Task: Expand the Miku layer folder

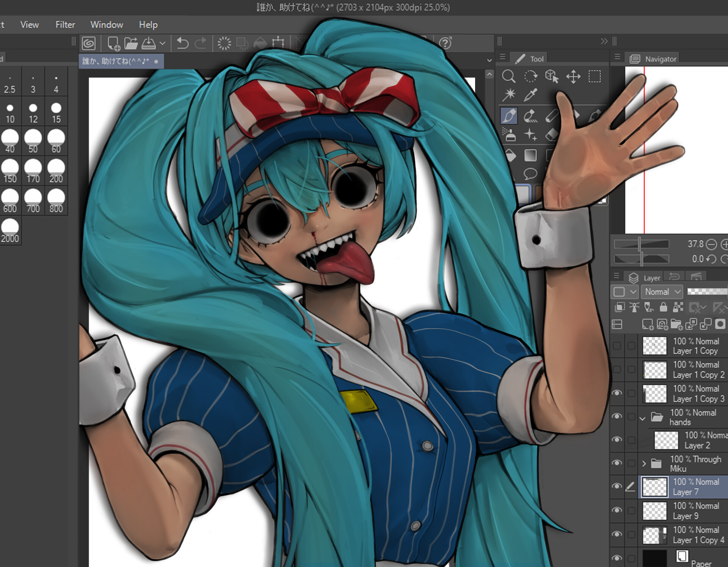Action: [643, 463]
